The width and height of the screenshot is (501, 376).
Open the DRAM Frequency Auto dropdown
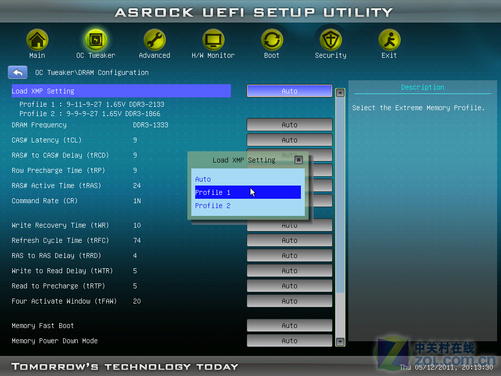pyautogui.click(x=289, y=125)
